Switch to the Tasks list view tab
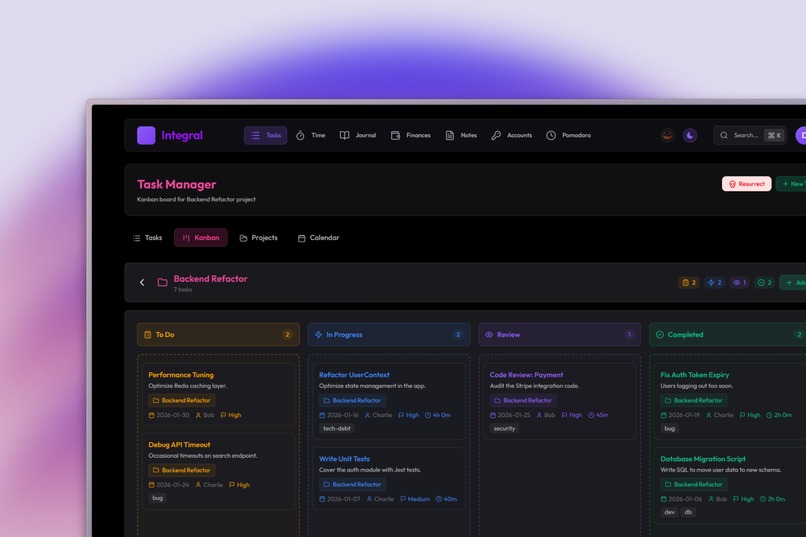 click(148, 237)
